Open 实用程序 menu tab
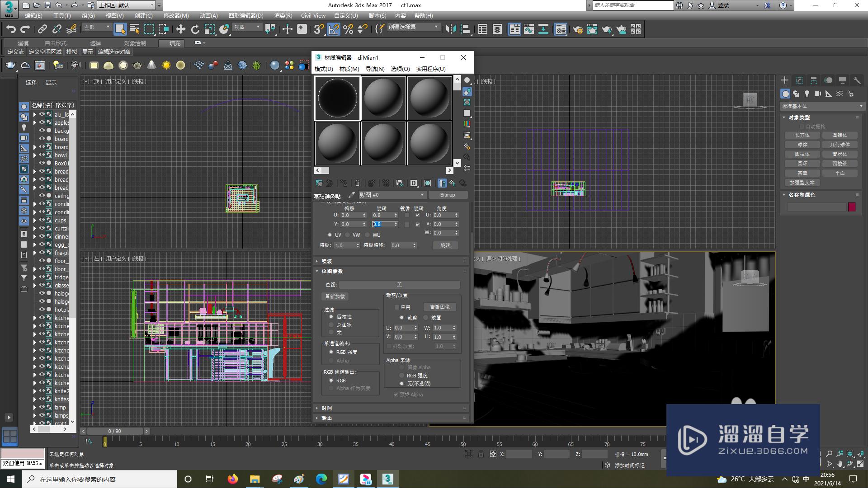 [428, 69]
